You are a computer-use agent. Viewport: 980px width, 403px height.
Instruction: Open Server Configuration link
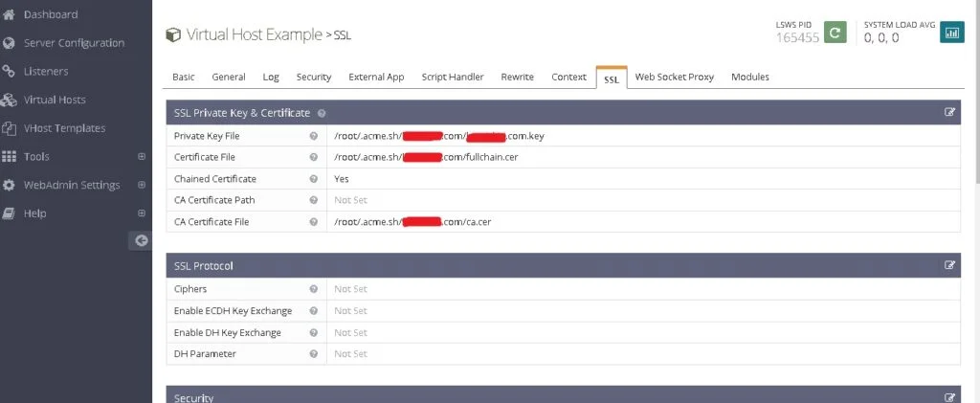click(x=74, y=43)
